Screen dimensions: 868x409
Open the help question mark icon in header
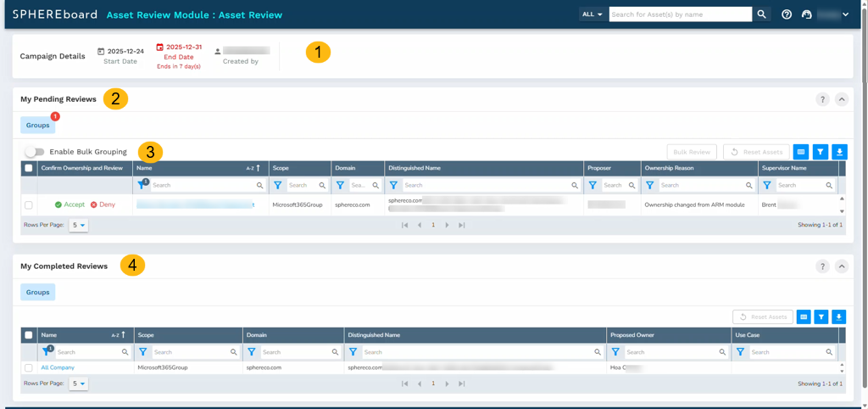tap(787, 14)
